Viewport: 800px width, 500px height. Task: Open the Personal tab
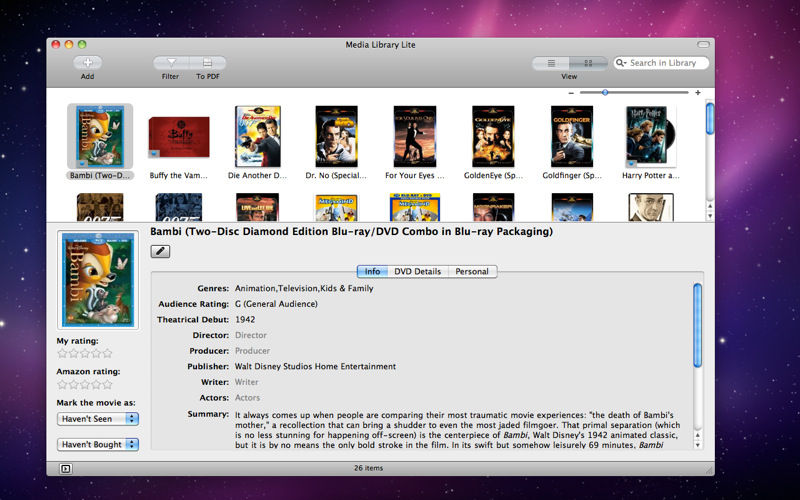point(472,271)
